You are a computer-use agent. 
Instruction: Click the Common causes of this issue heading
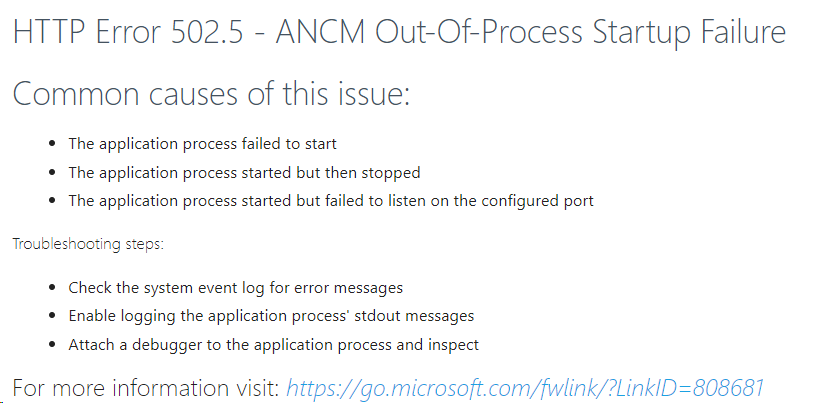211,94
